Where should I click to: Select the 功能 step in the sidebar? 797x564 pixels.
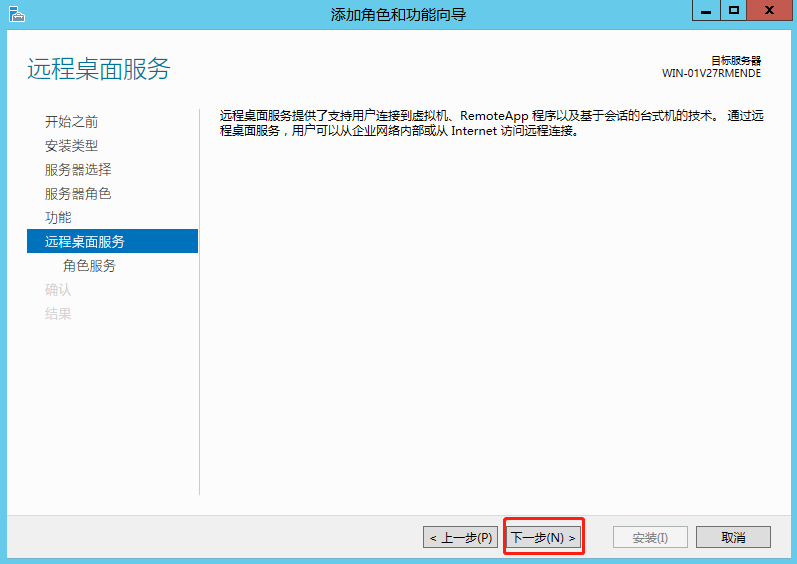[58, 218]
